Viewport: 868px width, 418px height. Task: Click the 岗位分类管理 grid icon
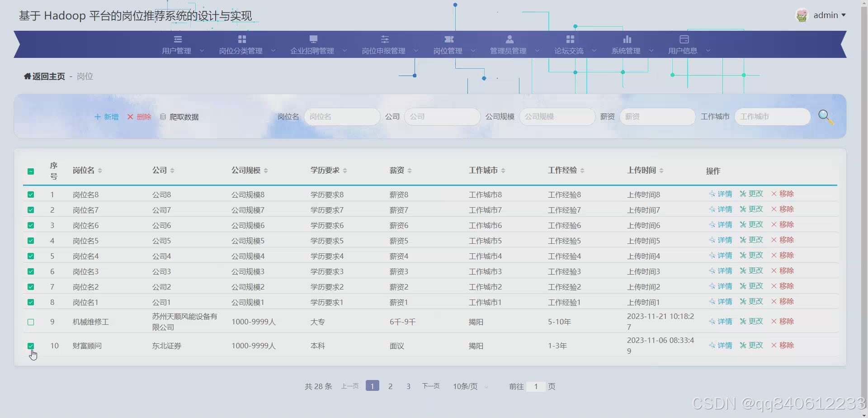(x=242, y=39)
